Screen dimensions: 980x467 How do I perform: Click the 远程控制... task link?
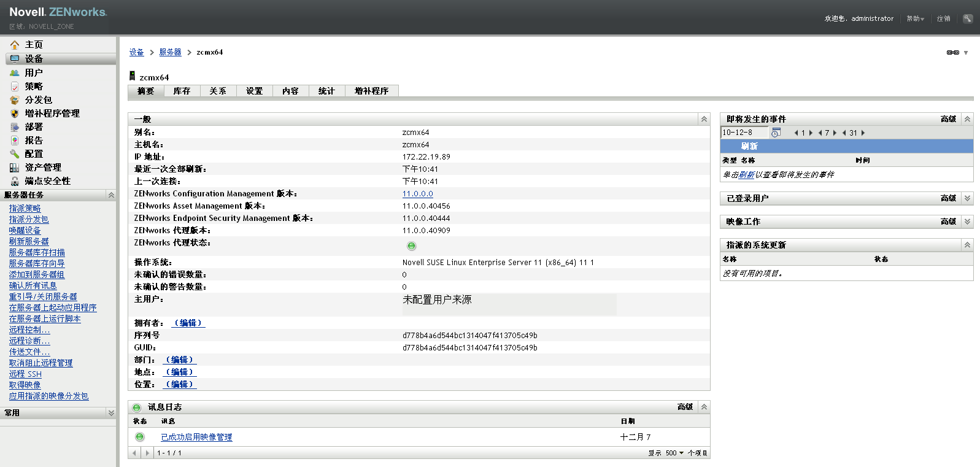pyautogui.click(x=29, y=330)
